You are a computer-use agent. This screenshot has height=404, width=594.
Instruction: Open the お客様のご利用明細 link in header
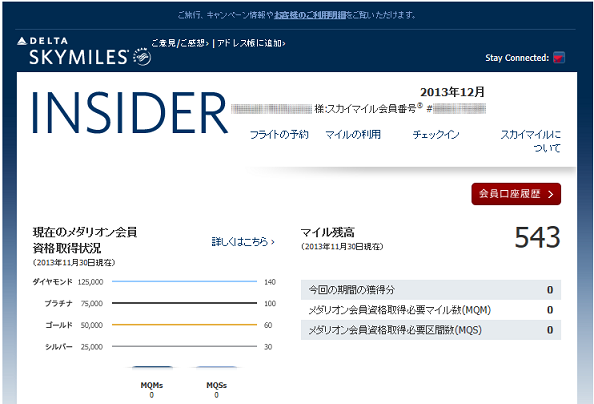310,15
